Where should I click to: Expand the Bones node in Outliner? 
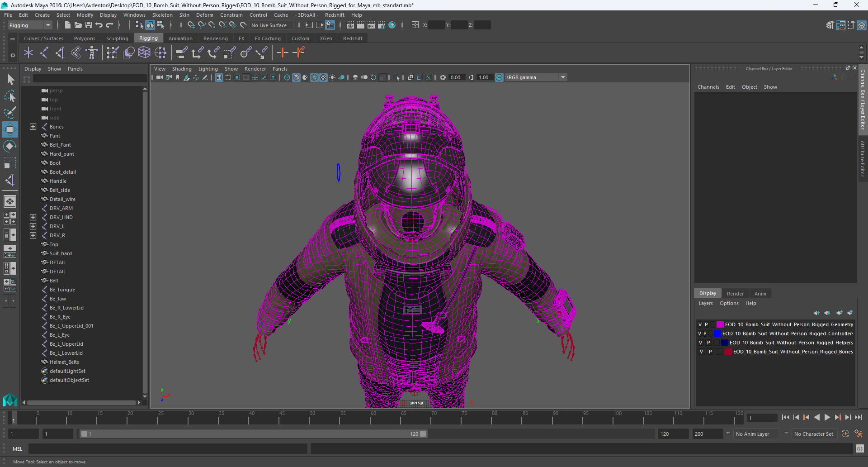(33, 127)
